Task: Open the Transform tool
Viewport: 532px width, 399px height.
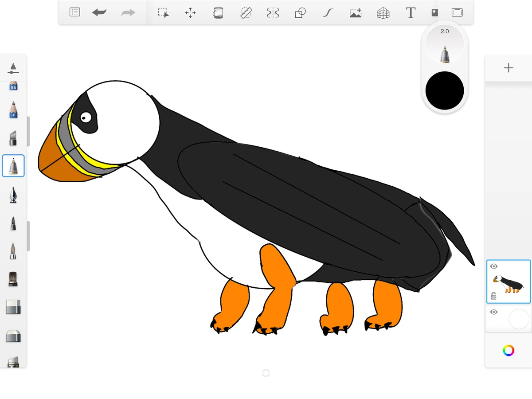Action: 190,13
